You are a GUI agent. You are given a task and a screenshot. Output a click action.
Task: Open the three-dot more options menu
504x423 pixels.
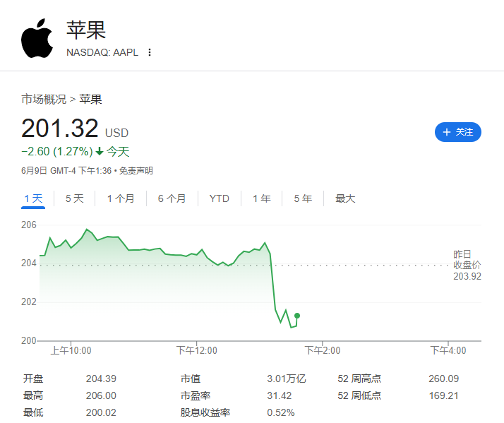coord(150,52)
